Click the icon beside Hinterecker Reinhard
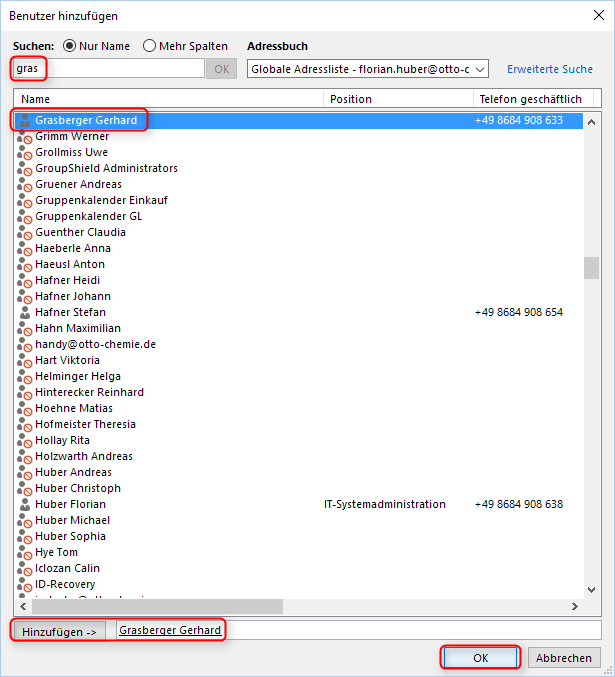Image resolution: width=615 pixels, height=677 pixels. (25, 392)
